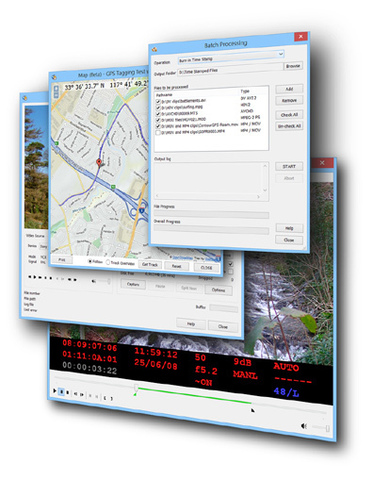Open the Operation dropdown in Batch Processing

pos(231,57)
